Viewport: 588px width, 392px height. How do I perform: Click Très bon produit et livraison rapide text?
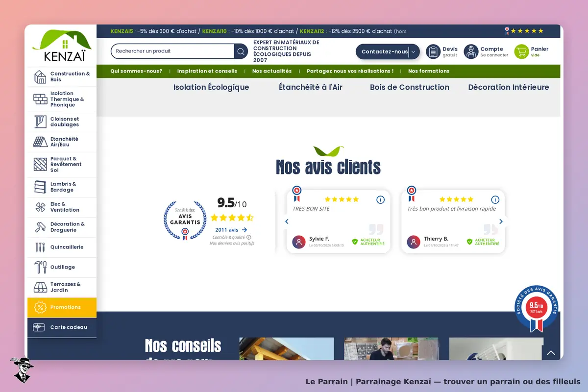[x=451, y=209]
